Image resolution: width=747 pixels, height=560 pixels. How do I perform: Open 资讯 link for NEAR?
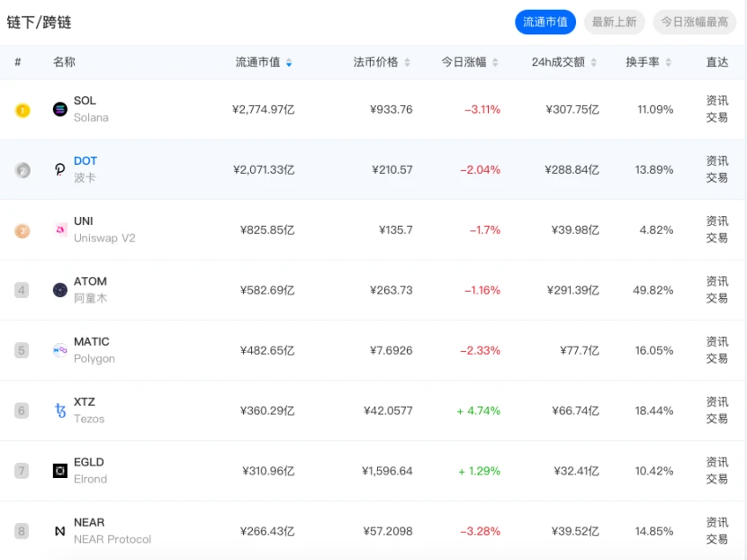717,522
